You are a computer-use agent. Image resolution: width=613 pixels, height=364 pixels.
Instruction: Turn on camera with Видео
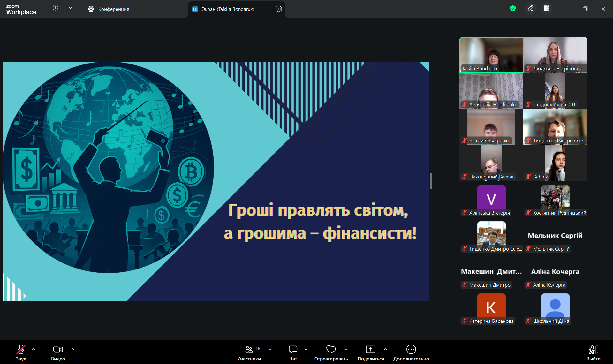point(58,353)
